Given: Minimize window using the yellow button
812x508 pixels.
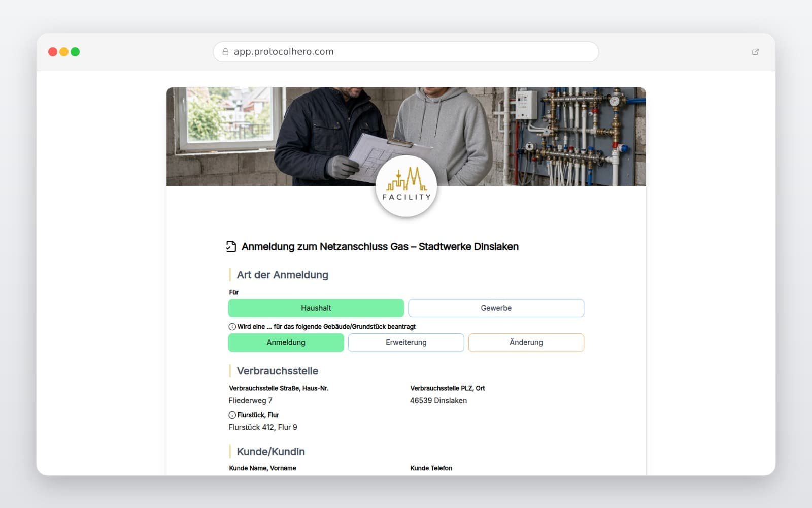Looking at the screenshot, I should coord(64,52).
